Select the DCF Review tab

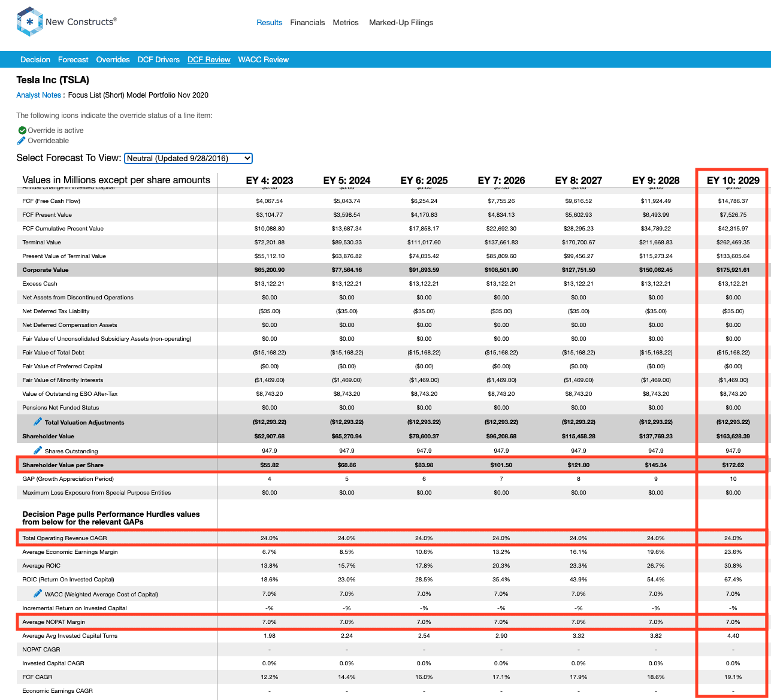[x=209, y=60]
